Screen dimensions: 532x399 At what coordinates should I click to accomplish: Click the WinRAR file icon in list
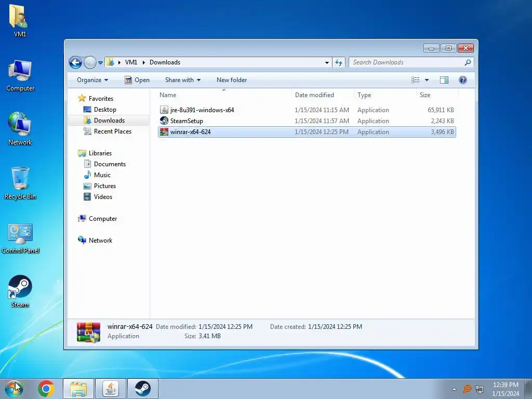(x=164, y=132)
